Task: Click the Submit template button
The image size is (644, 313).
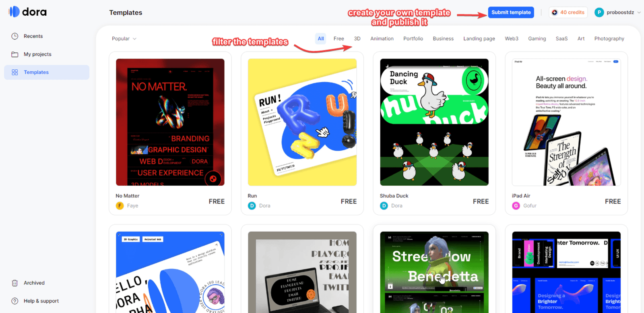Action: pos(511,12)
